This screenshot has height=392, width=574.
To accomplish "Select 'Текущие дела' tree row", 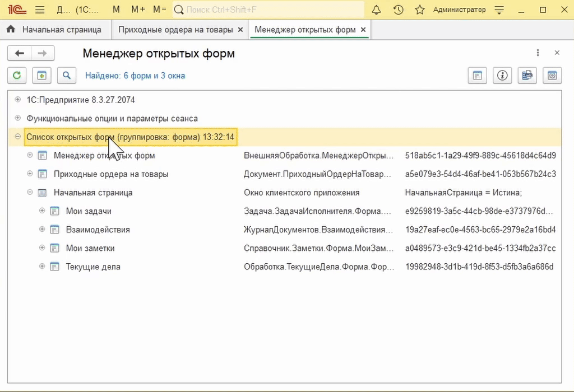I will click(x=285, y=267).
